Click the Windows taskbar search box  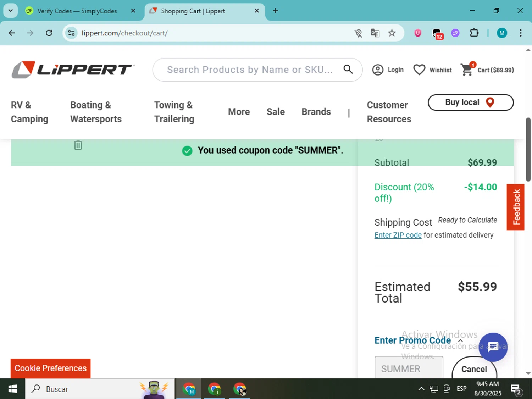click(100, 389)
